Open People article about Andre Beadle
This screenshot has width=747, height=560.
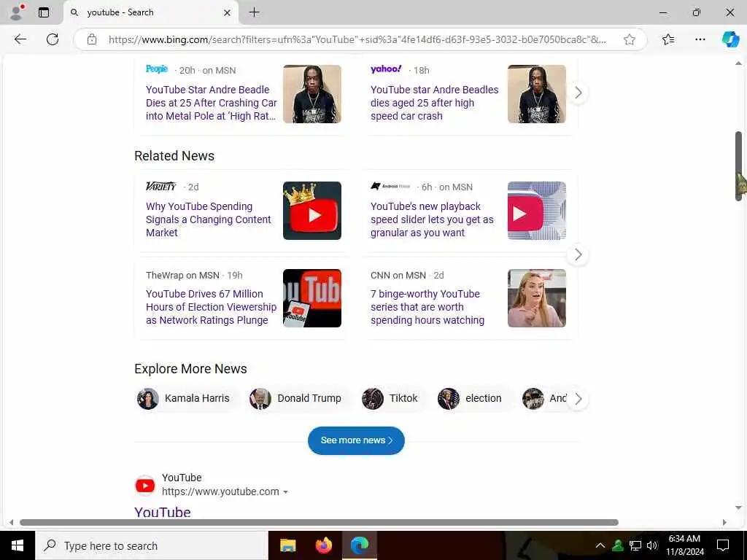tap(211, 103)
